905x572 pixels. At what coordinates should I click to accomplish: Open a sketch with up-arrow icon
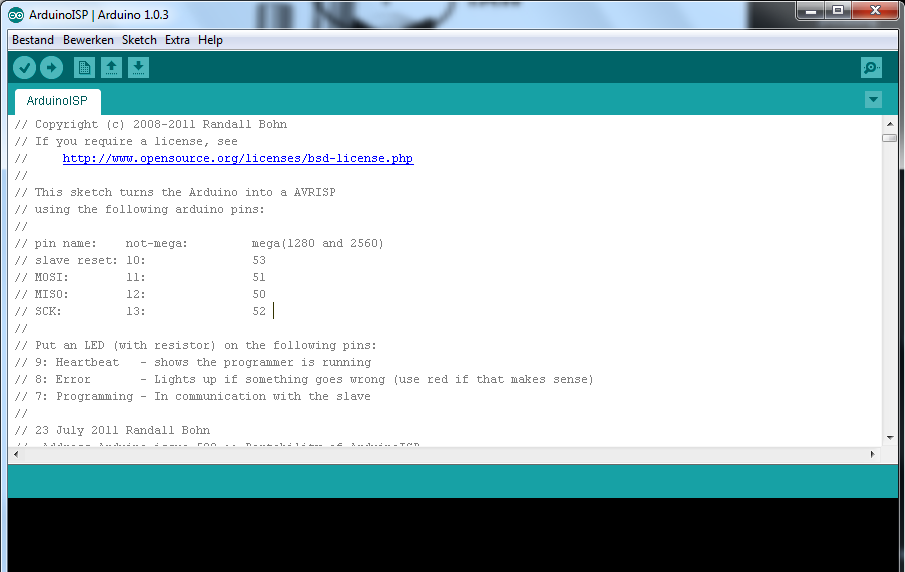click(x=111, y=68)
